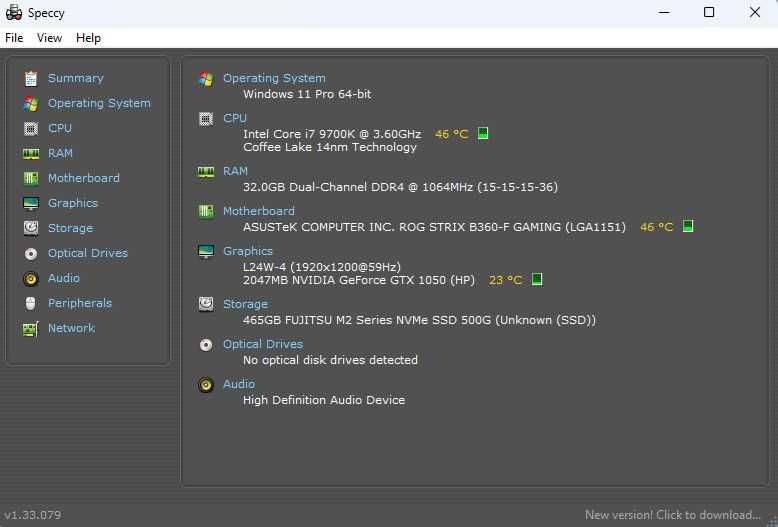Click the Audio heading link in main panel
The image size is (778, 527).
tap(239, 384)
